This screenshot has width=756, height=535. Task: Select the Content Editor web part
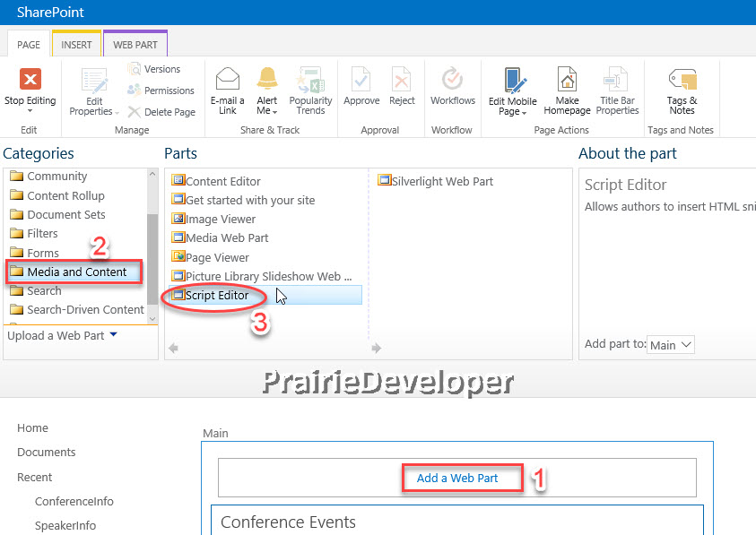tap(216, 181)
